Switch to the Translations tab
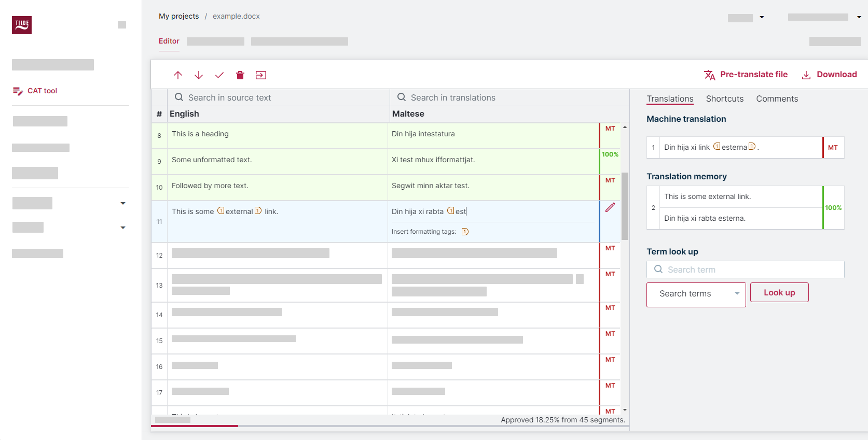This screenshot has height=440, width=868. pyautogui.click(x=670, y=99)
